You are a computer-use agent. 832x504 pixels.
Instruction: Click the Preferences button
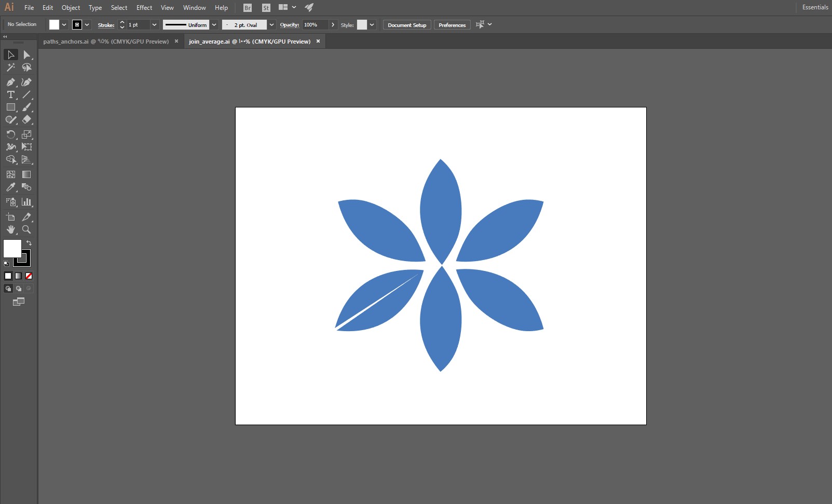452,25
